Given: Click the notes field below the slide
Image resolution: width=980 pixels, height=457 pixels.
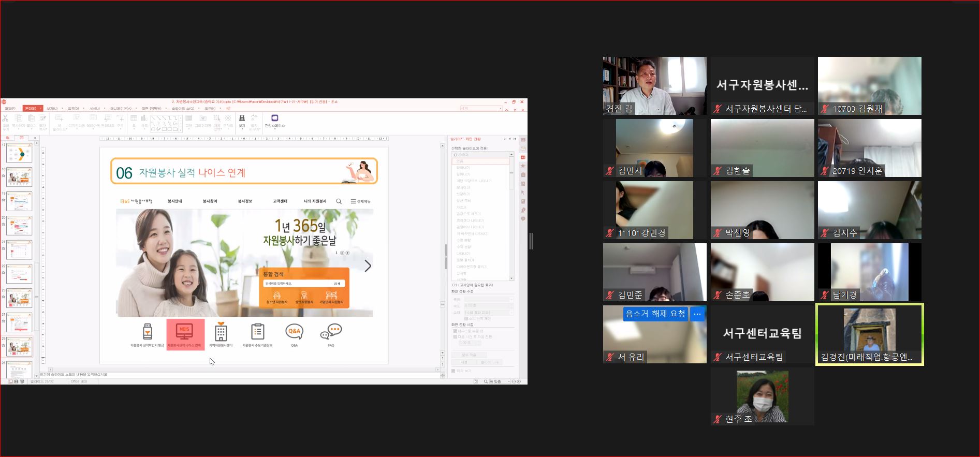Looking at the screenshot, I should [x=239, y=374].
